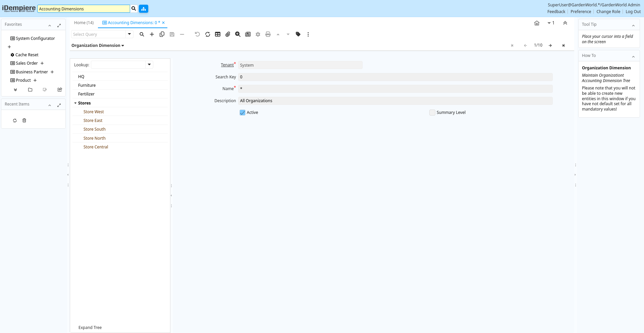644x333 pixels.
Task: Open the menu tree icon beside search
Action: (144, 9)
